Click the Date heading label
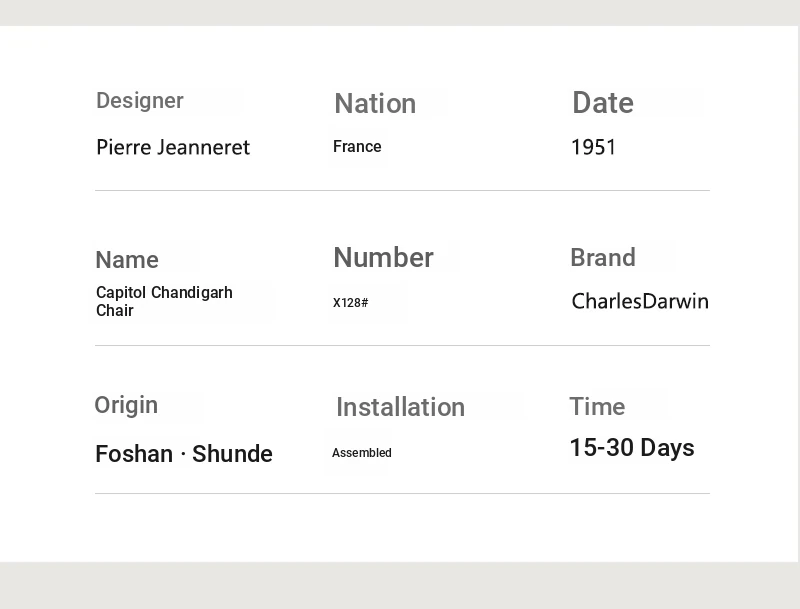800x609 pixels. [603, 103]
